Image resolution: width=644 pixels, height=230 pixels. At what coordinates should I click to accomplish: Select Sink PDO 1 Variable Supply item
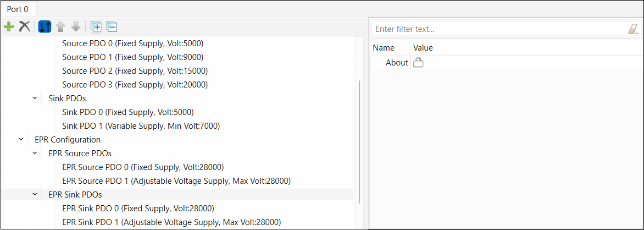coord(141,126)
